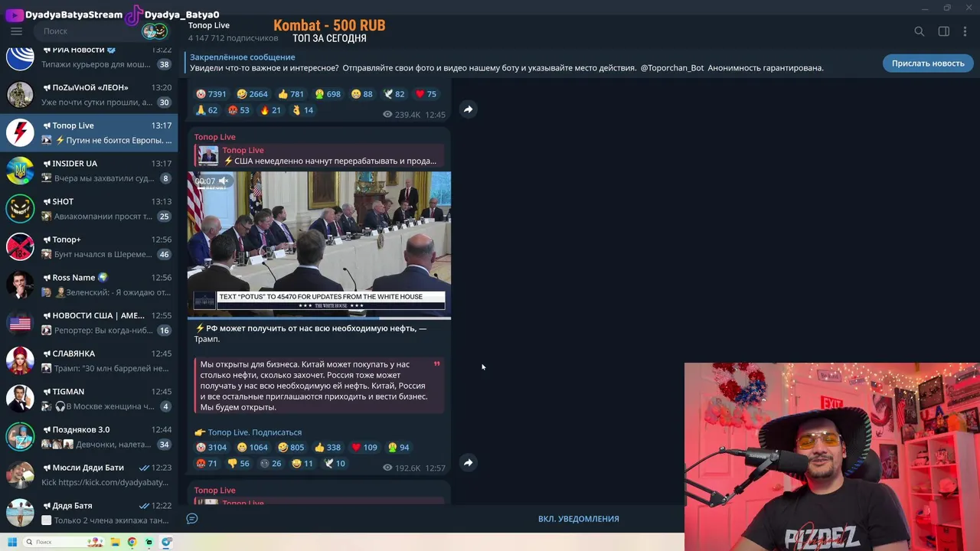Open the Дядя Батя chat
The image size is (980, 551).
[x=89, y=513]
